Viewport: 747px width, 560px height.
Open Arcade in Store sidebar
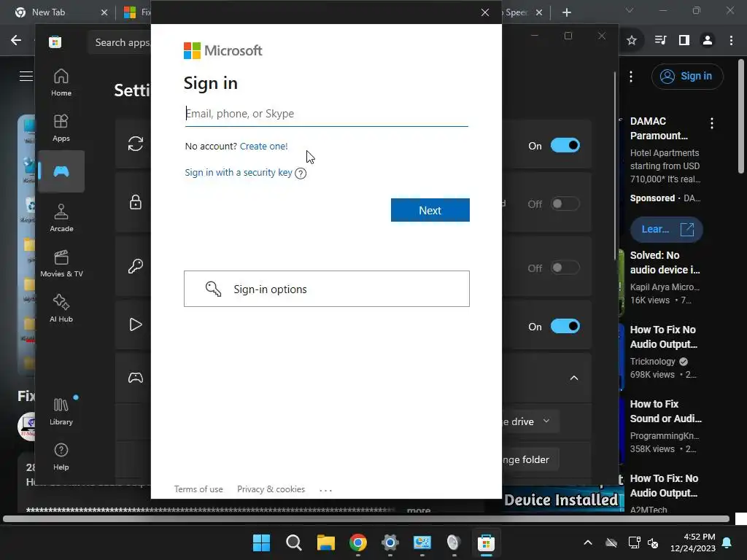click(61, 219)
